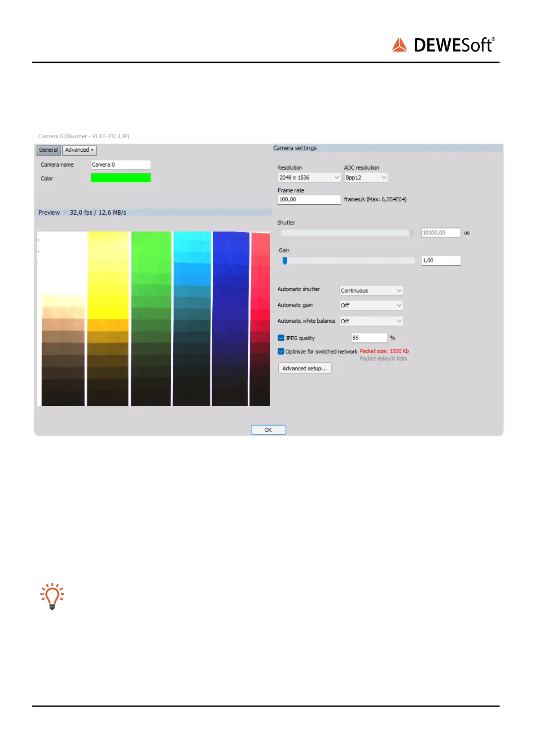The width and height of the screenshot is (535, 756).
Task: Open the Automatic white balance dropdown
Action: pyautogui.click(x=371, y=321)
